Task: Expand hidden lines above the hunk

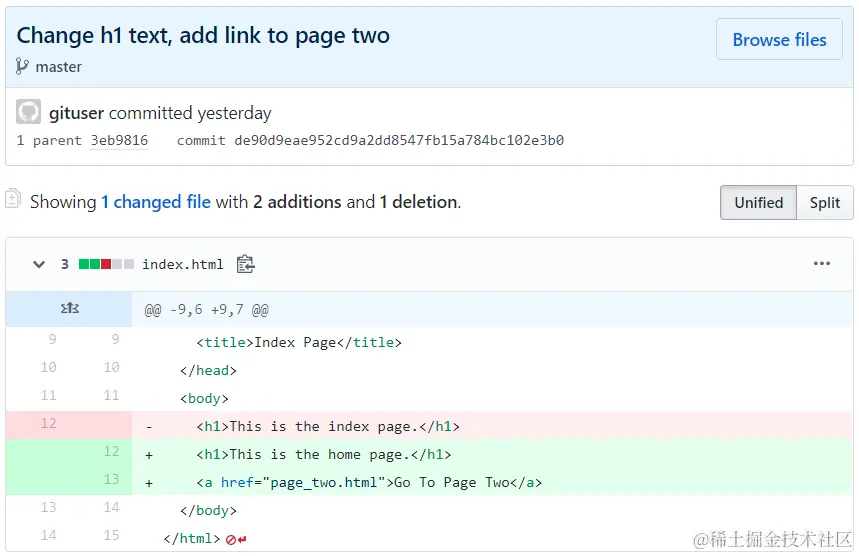Action: click(69, 309)
